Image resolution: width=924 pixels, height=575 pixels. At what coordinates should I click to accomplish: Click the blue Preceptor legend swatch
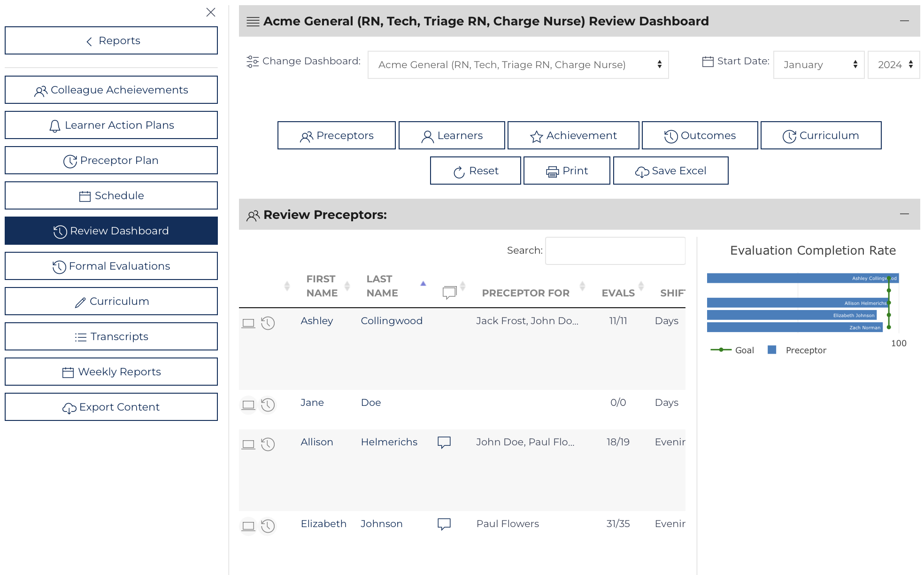tap(771, 350)
